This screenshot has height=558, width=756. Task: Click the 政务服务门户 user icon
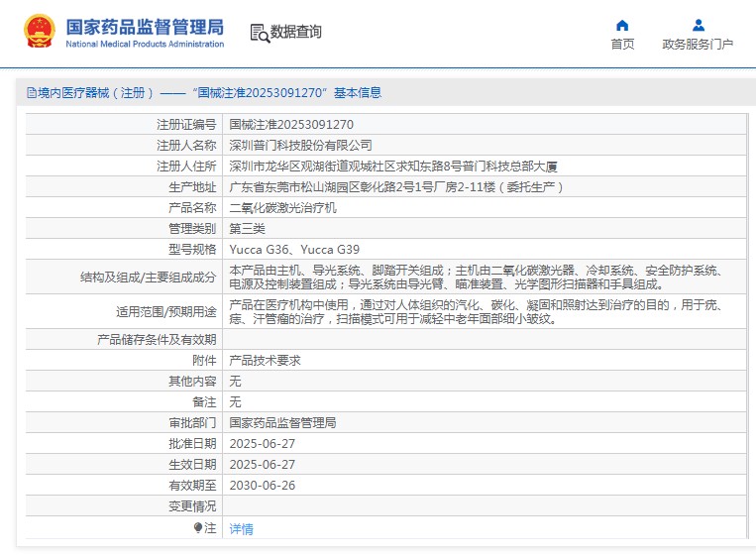point(698,25)
